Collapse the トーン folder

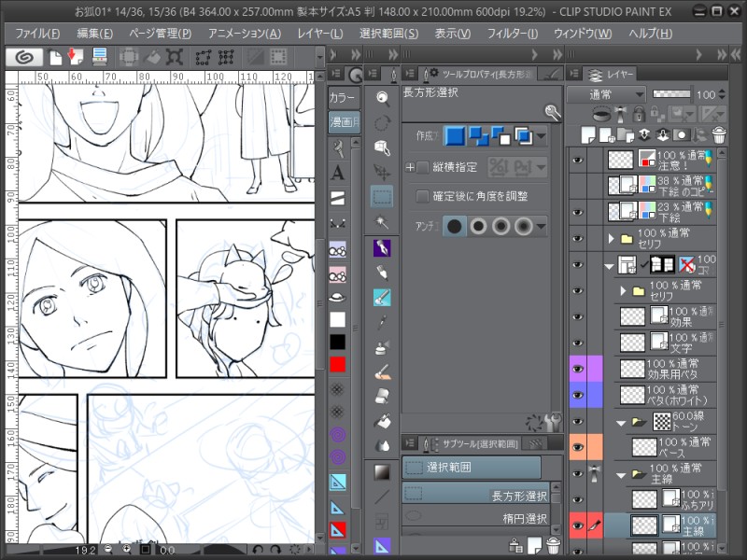(x=620, y=423)
